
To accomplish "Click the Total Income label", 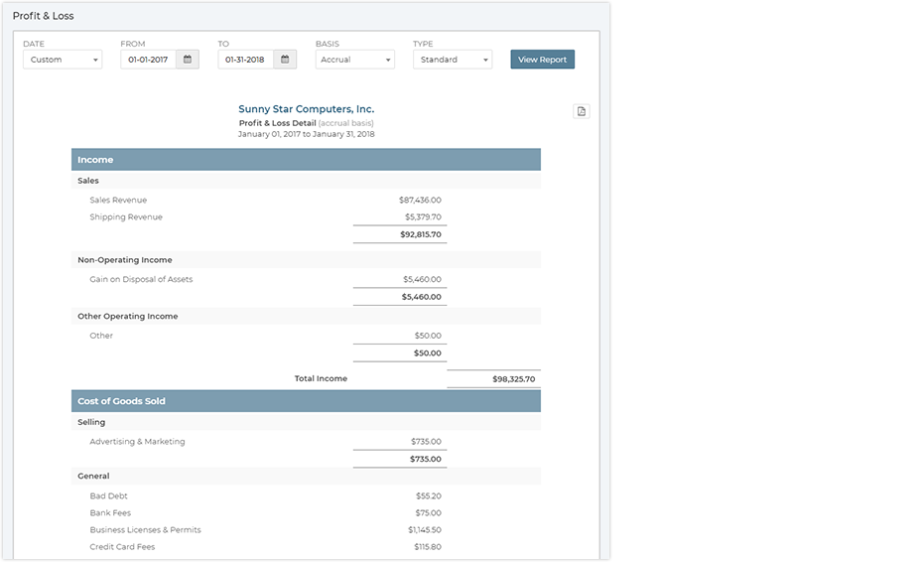I will [x=322, y=378].
